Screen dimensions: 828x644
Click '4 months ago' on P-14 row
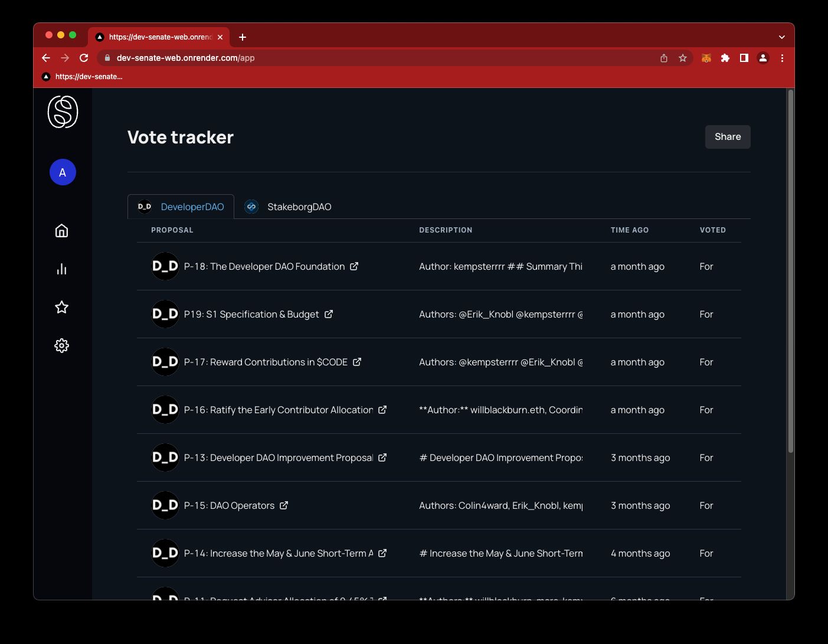click(x=640, y=553)
